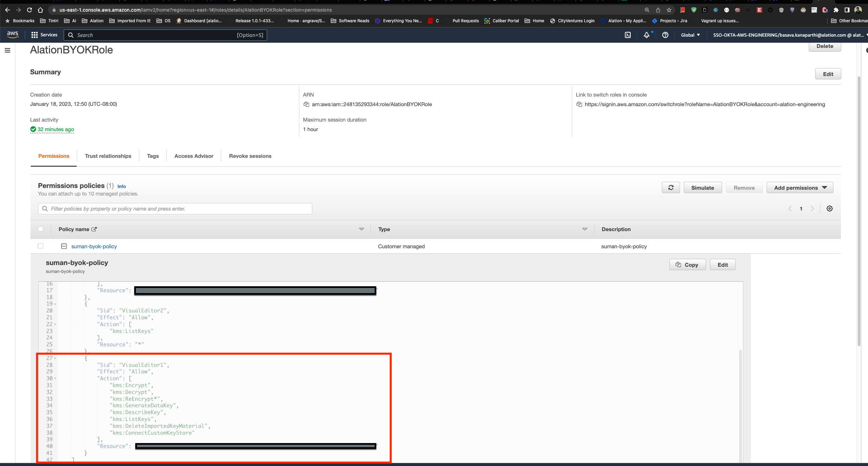Open the Caliber Portal bookmark
Screen dimensions: 868x466
coord(502,21)
